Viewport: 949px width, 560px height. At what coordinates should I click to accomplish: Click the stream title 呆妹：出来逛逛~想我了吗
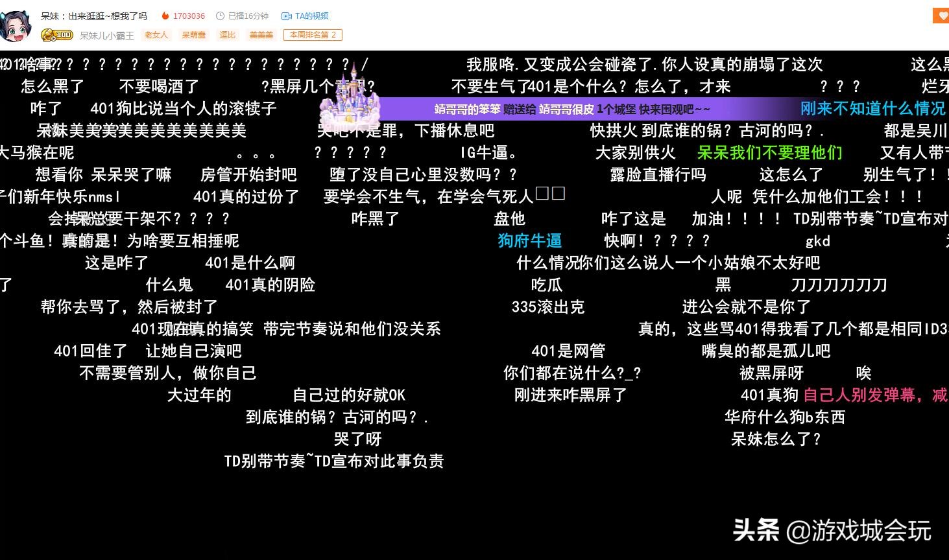(x=93, y=15)
